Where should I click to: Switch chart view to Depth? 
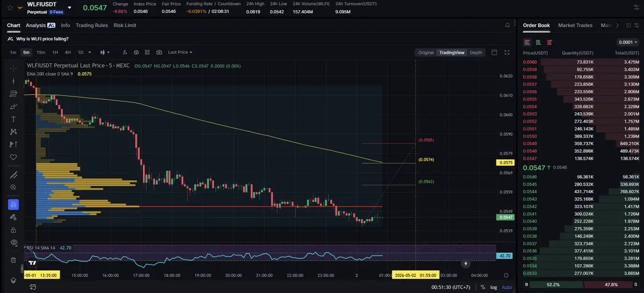476,53
